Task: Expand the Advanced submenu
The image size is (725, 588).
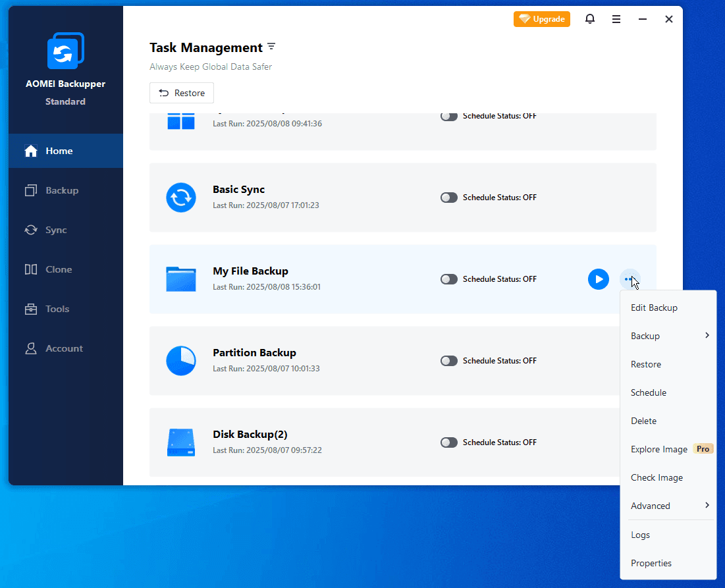Action: tap(668, 506)
